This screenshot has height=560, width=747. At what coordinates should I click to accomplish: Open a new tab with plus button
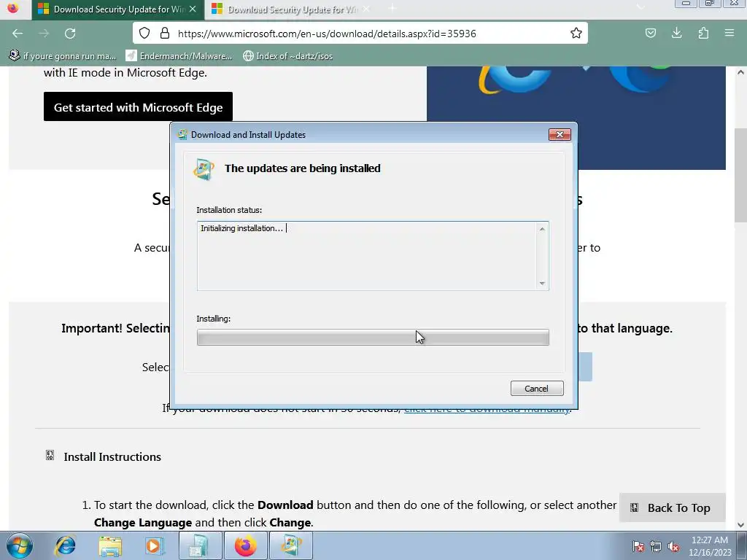(x=392, y=8)
